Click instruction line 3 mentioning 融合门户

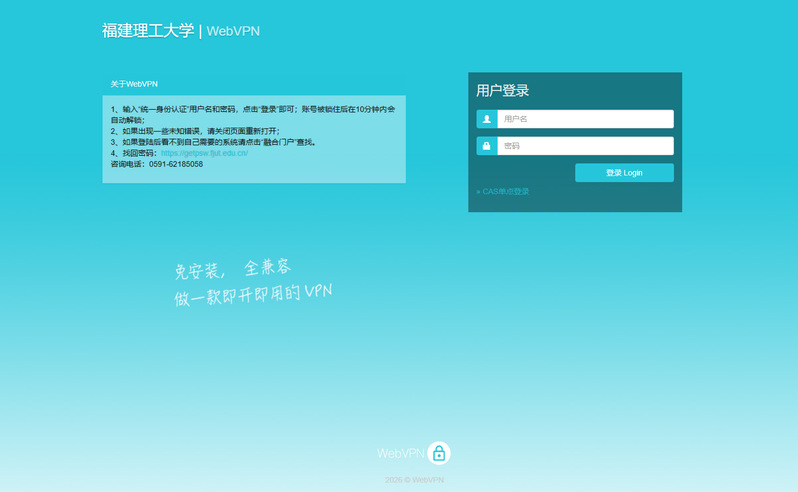(213, 142)
